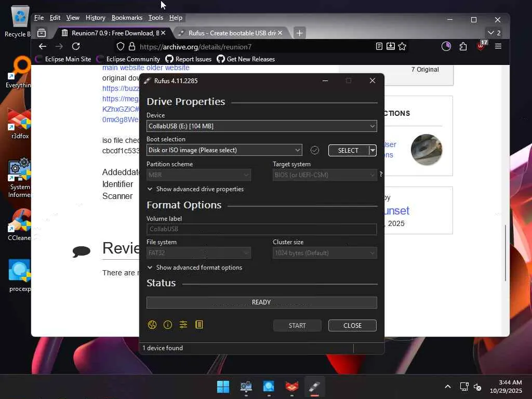Click the SELECT button in Rufus
Viewport: 532px width, 399px height.
348,150
